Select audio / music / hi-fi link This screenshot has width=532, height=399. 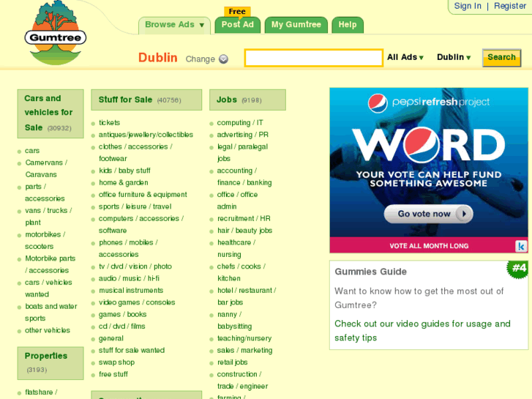(x=129, y=278)
